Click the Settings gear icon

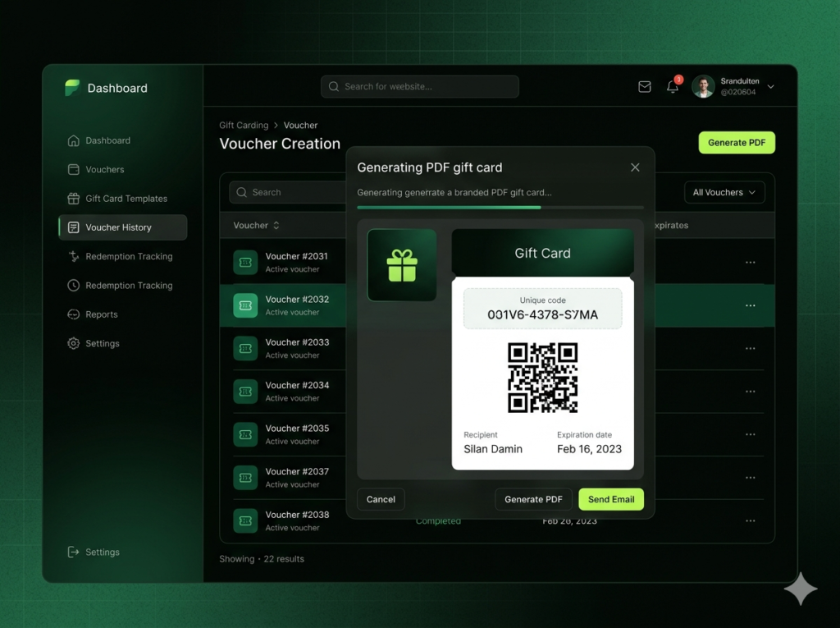[x=73, y=343]
